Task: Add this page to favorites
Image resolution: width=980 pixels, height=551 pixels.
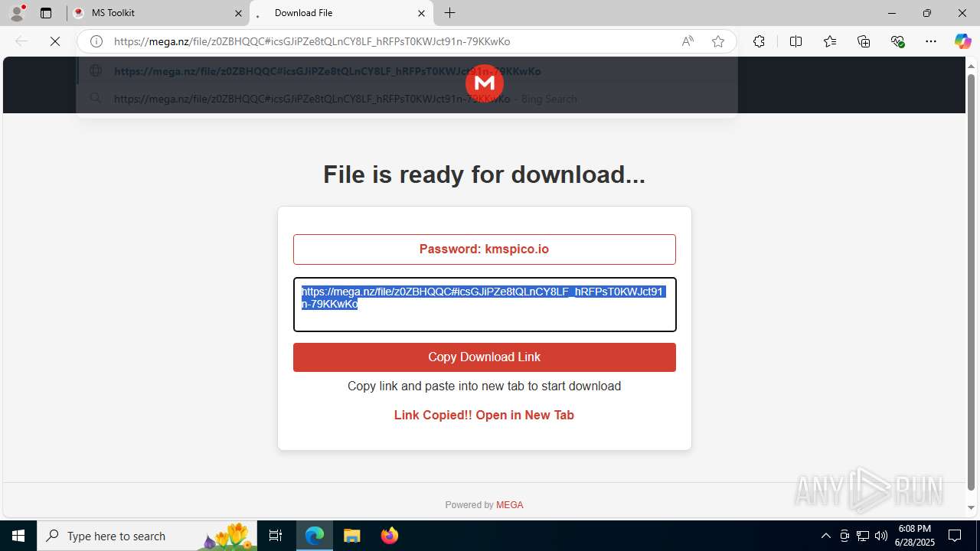Action: [x=718, y=41]
